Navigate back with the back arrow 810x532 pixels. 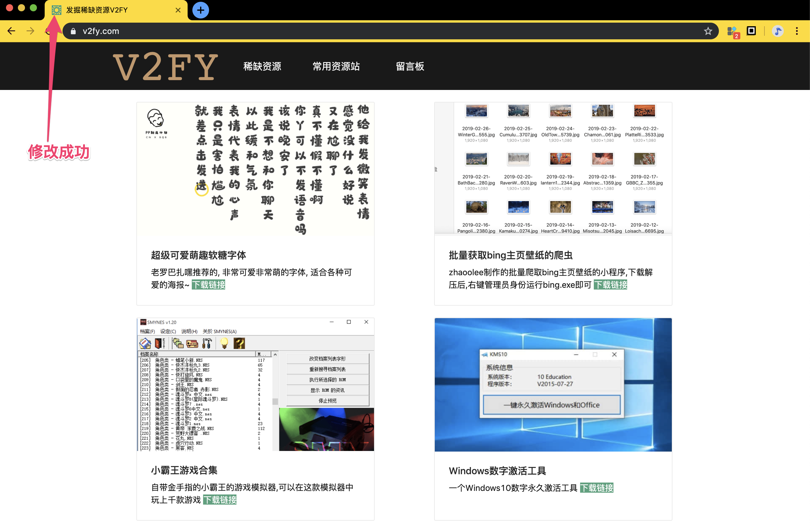[x=11, y=31]
